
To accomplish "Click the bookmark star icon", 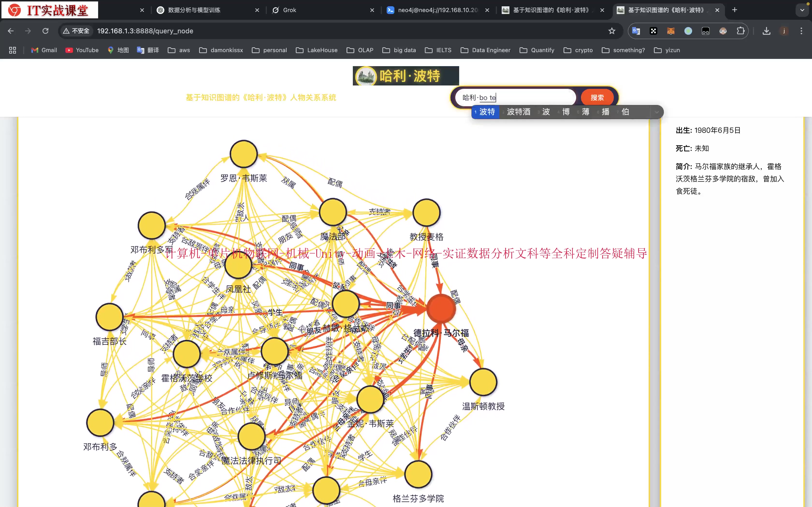I will tap(612, 31).
